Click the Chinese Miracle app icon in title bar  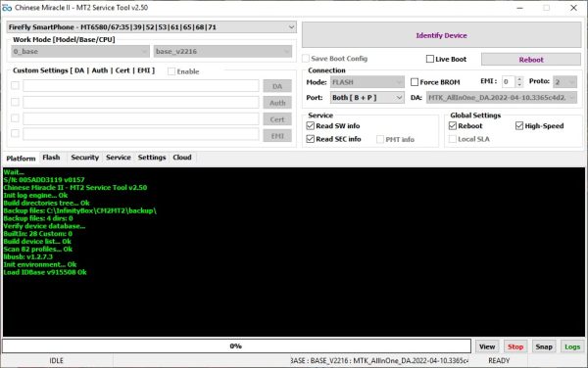coord(7,8)
